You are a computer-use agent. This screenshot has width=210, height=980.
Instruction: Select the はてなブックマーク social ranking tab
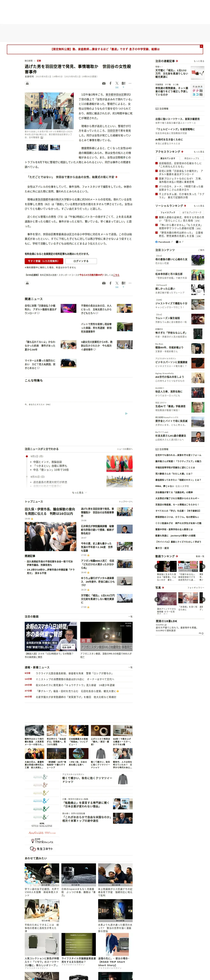191,212
